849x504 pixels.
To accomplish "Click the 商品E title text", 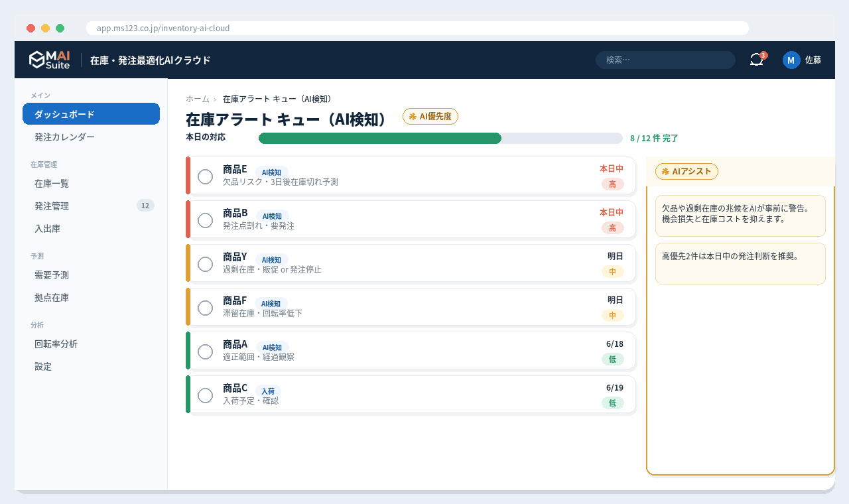I will pyautogui.click(x=235, y=169).
